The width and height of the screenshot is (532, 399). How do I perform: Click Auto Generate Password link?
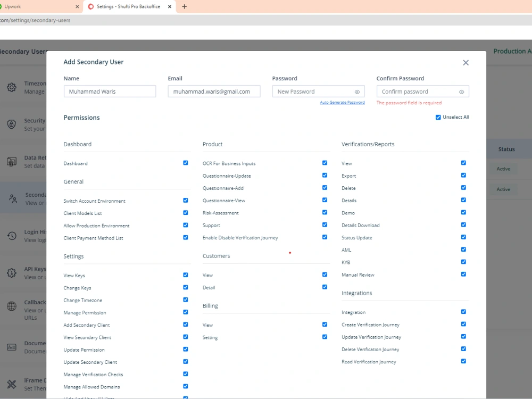342,102
